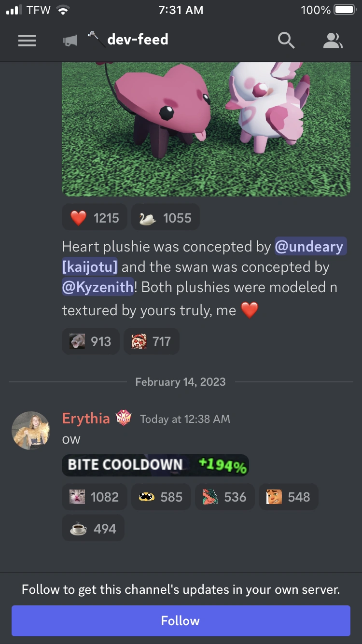The image size is (362, 644).
Task: Toggle the swan reaction 1055
Action: coord(166,218)
